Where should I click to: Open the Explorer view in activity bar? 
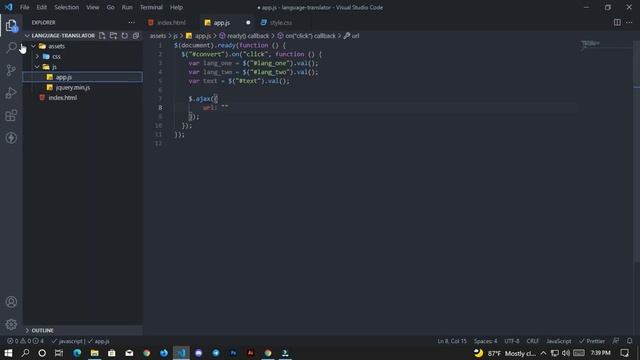pyautogui.click(x=11, y=26)
